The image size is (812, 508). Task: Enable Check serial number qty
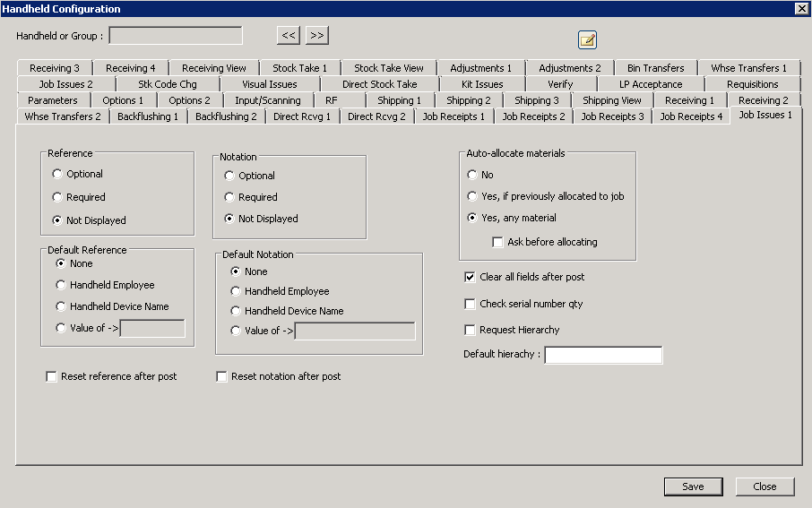click(x=471, y=304)
